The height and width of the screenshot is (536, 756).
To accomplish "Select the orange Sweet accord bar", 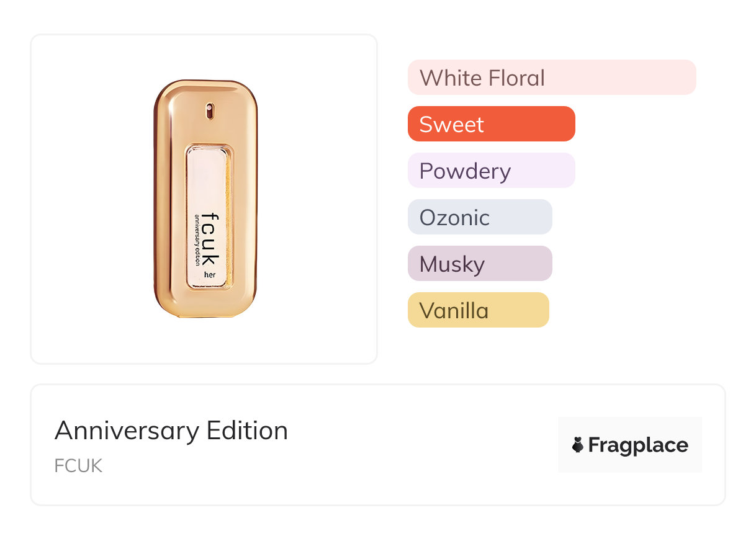I will click(491, 124).
